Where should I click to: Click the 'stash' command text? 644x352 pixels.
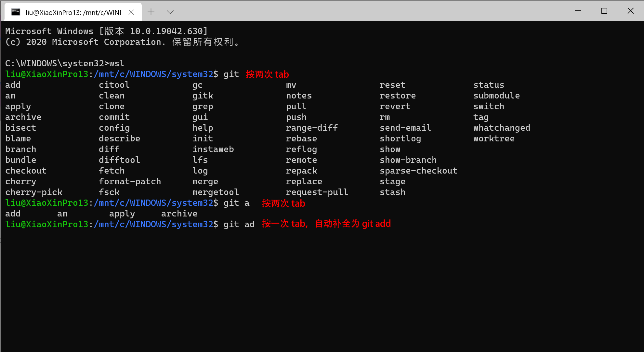[393, 192]
